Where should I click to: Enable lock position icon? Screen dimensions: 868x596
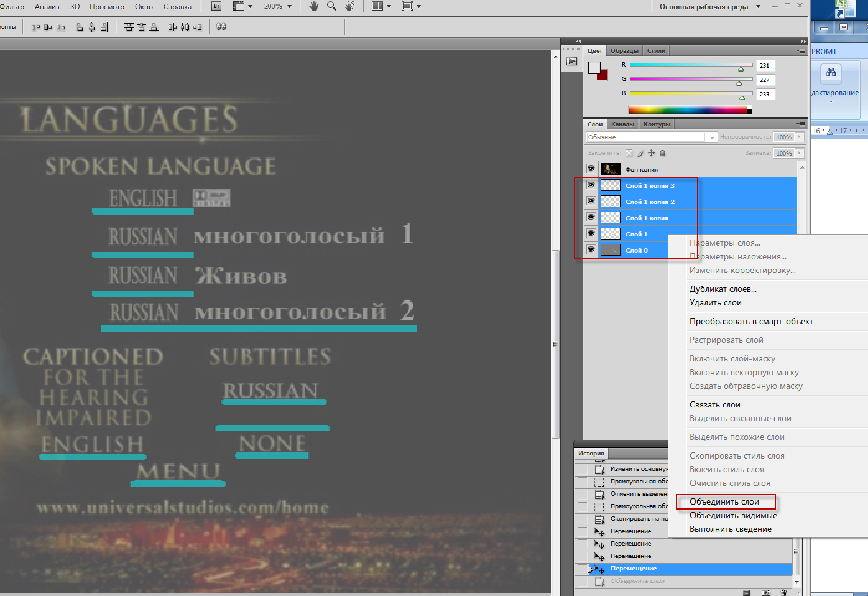(652, 153)
